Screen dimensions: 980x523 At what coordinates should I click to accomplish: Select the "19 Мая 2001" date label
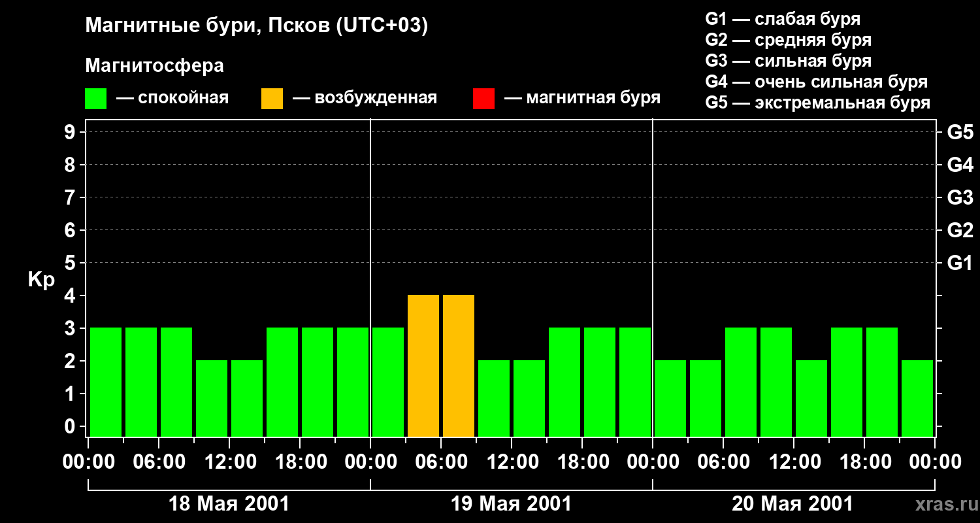511,504
